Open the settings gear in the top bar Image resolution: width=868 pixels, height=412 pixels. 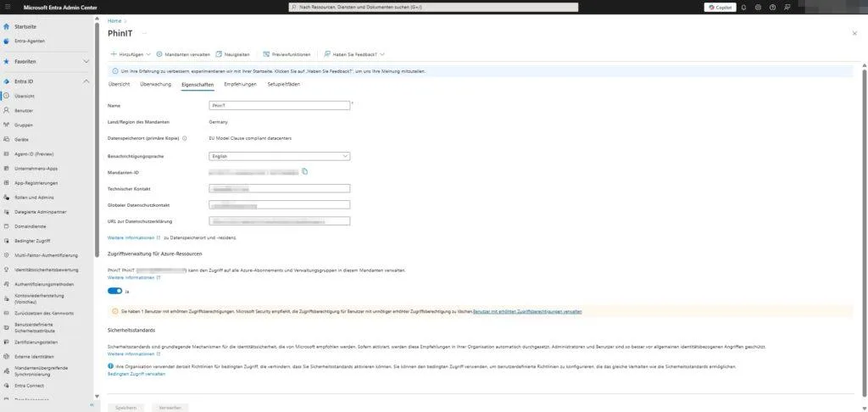(758, 7)
